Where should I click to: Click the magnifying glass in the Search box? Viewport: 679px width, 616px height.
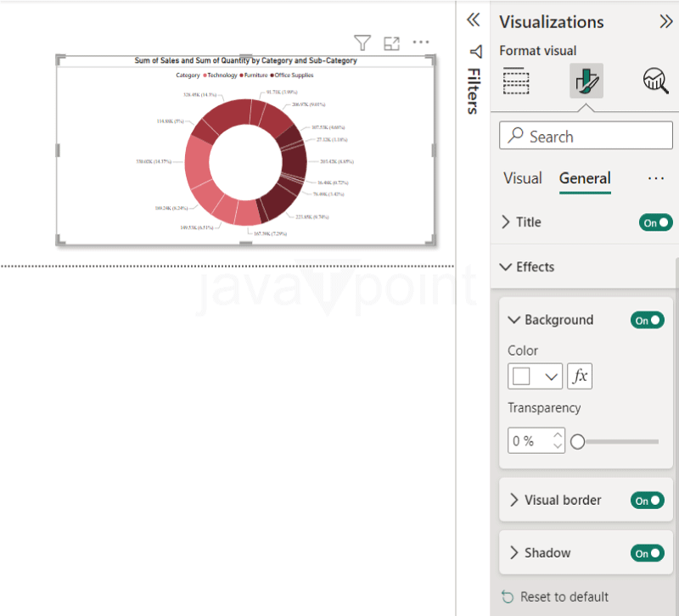(515, 136)
